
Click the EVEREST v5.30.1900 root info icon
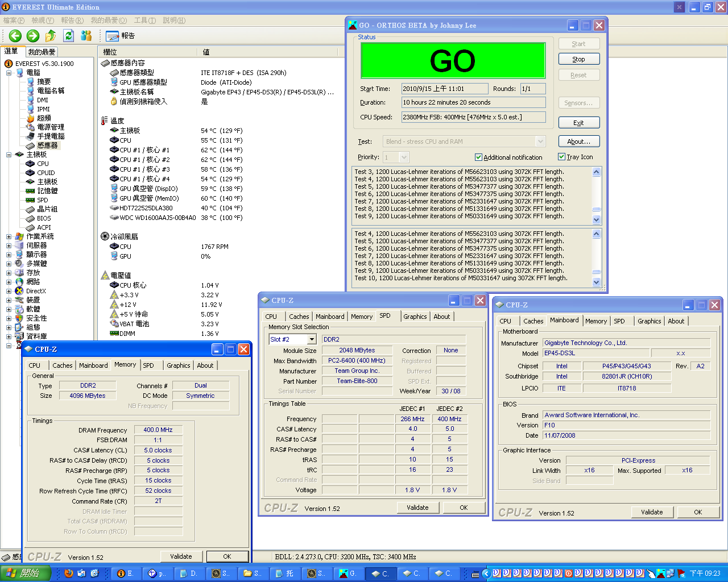coord(9,64)
